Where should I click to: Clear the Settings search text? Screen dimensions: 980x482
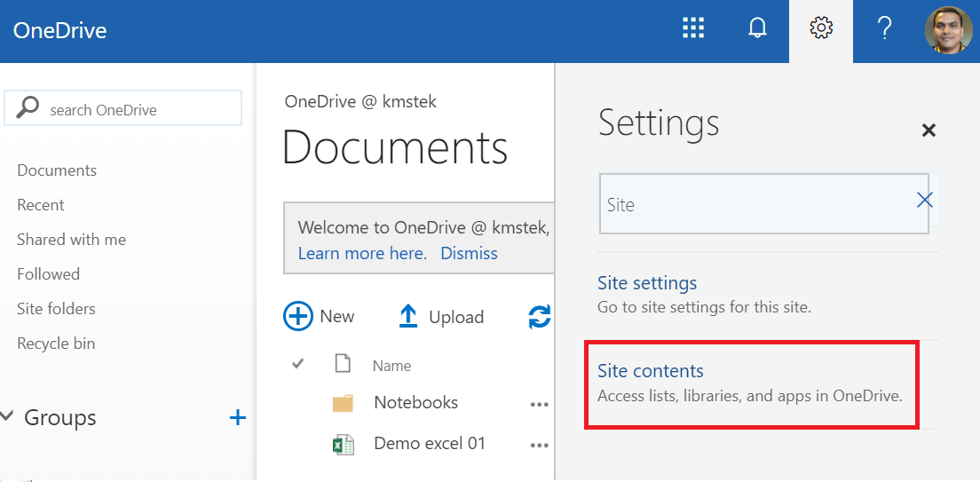point(924,201)
